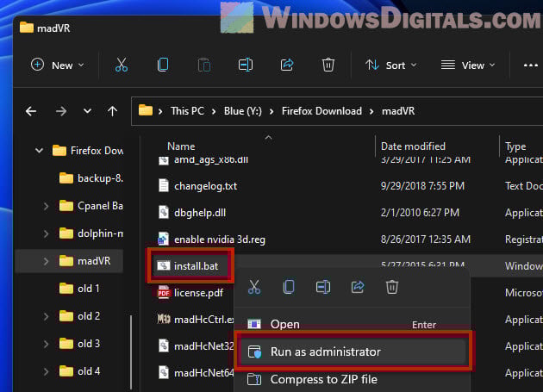
Task: Click the Share icon in the context menu
Action: tap(358, 287)
